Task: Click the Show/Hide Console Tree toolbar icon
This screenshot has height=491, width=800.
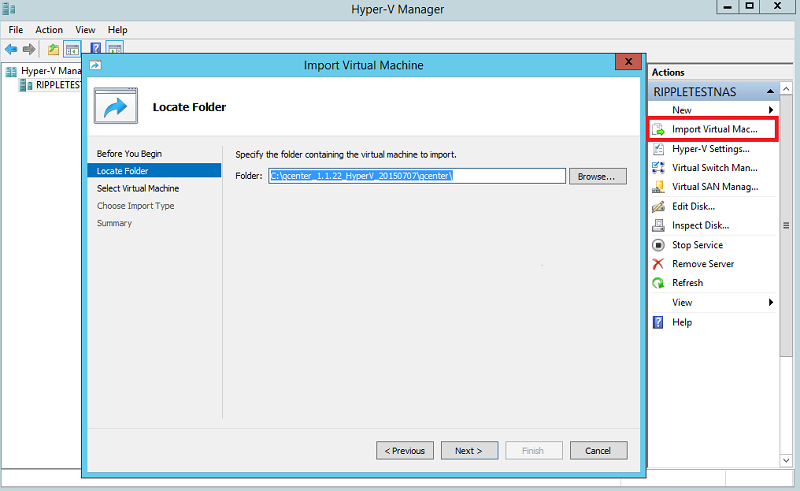Action: pos(72,50)
